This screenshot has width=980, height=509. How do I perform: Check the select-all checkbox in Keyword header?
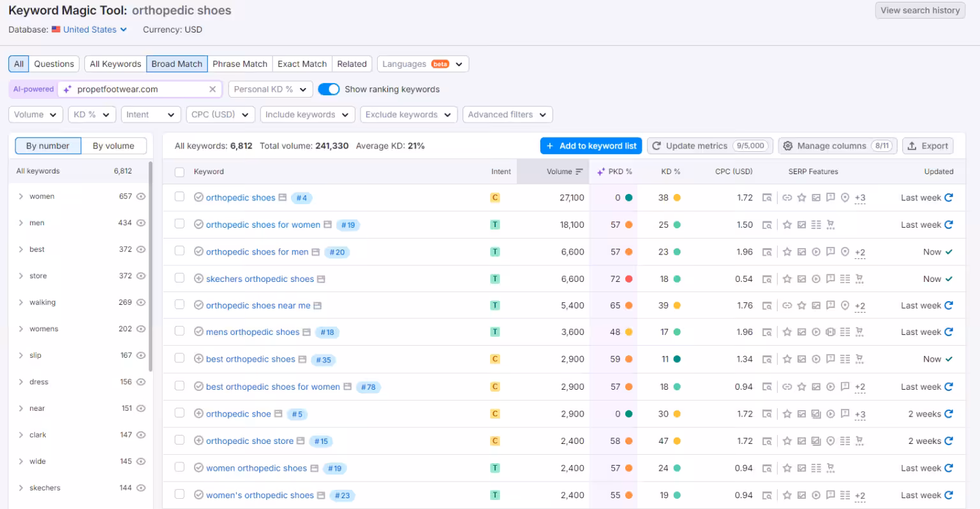click(179, 172)
